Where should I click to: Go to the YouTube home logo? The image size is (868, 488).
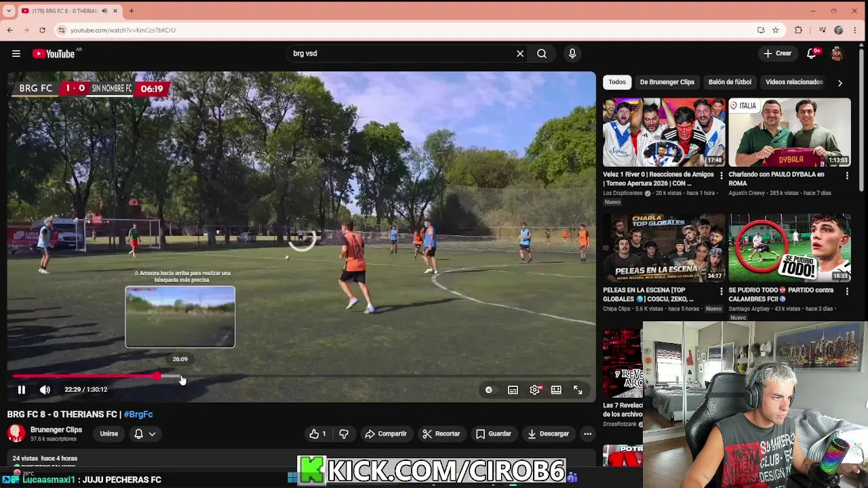tap(54, 54)
